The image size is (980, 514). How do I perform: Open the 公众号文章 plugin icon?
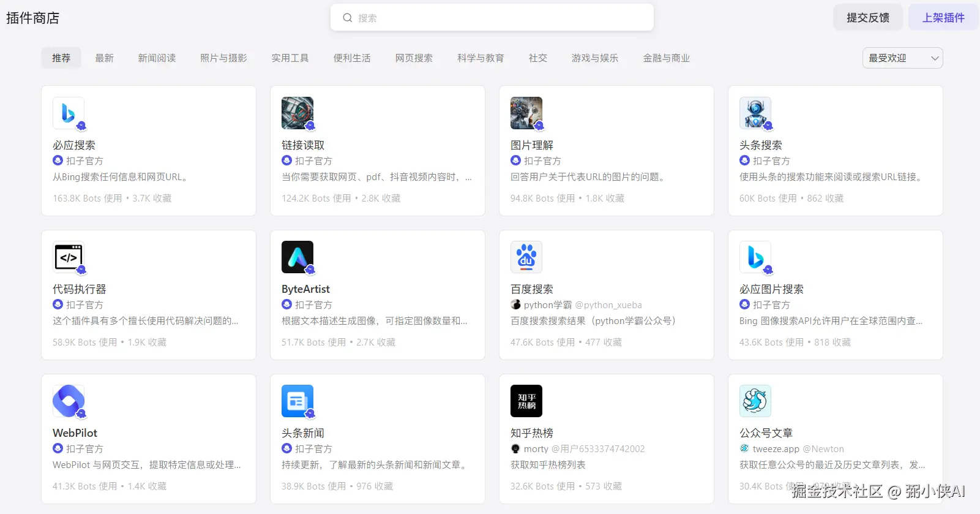(755, 401)
